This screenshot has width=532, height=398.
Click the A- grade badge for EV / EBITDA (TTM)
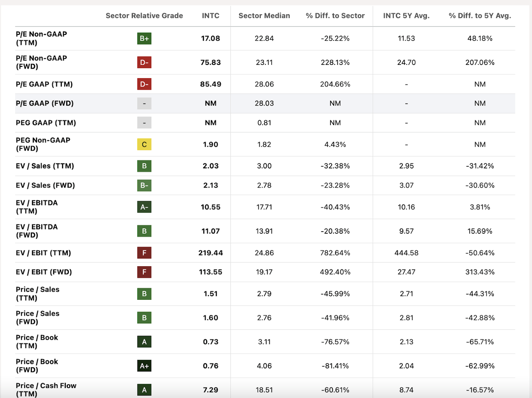[144, 207]
